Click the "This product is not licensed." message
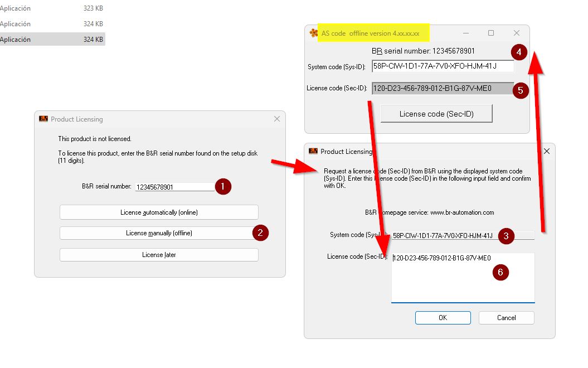The width and height of the screenshot is (588, 368). pyautogui.click(x=95, y=139)
